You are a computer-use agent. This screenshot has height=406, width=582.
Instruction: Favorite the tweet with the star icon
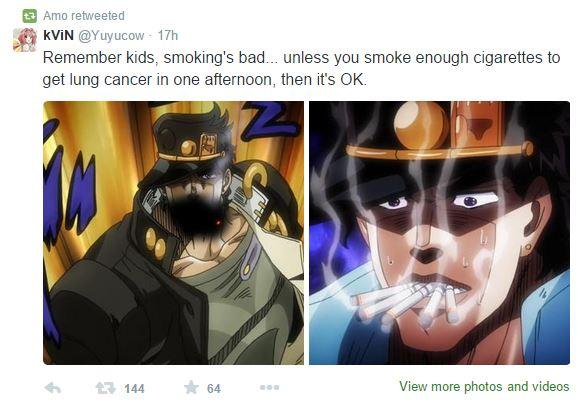(191, 387)
